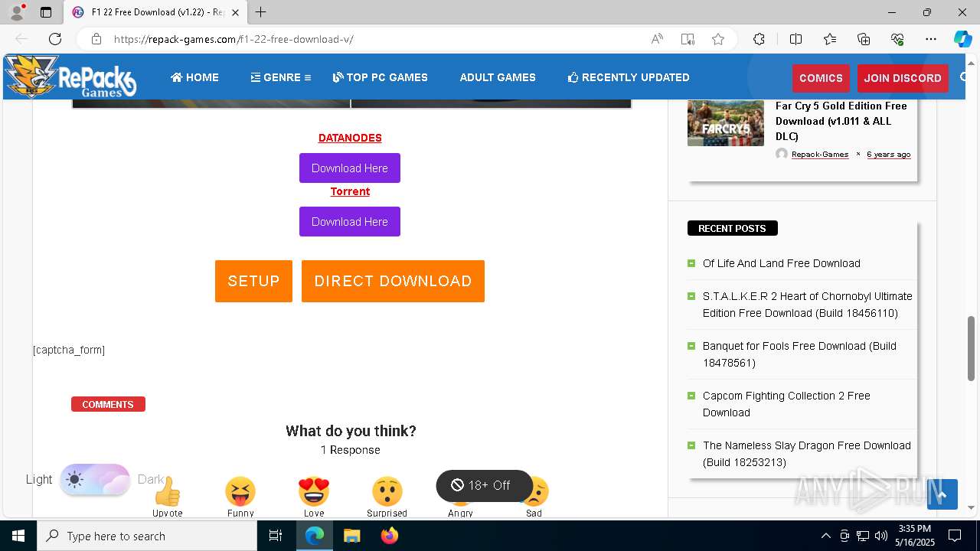Image resolution: width=980 pixels, height=551 pixels.
Task: Open the Windows Start menu
Action: pos(18,536)
